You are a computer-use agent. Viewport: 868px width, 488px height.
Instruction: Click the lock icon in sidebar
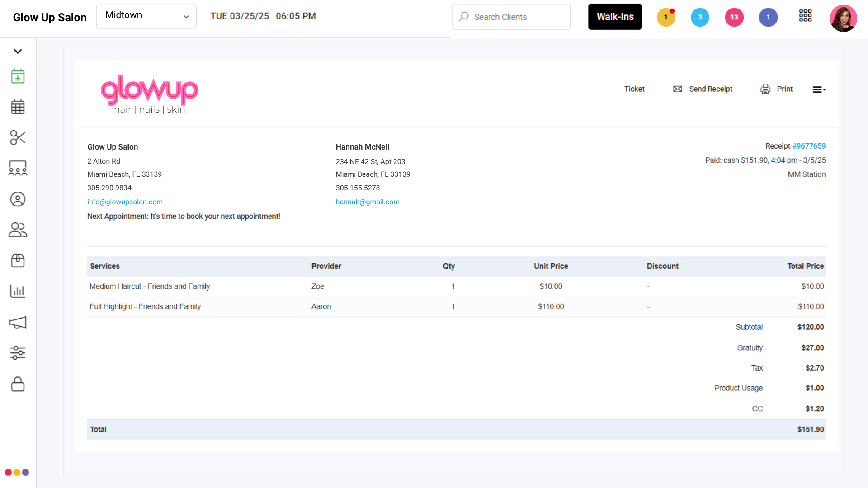coord(18,384)
